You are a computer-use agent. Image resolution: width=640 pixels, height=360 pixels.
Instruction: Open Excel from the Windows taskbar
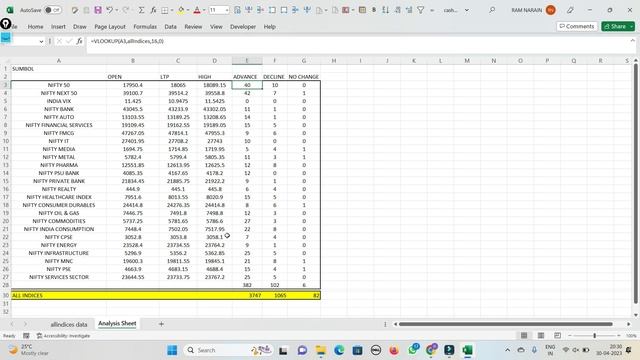pyautogui.click(x=467, y=350)
